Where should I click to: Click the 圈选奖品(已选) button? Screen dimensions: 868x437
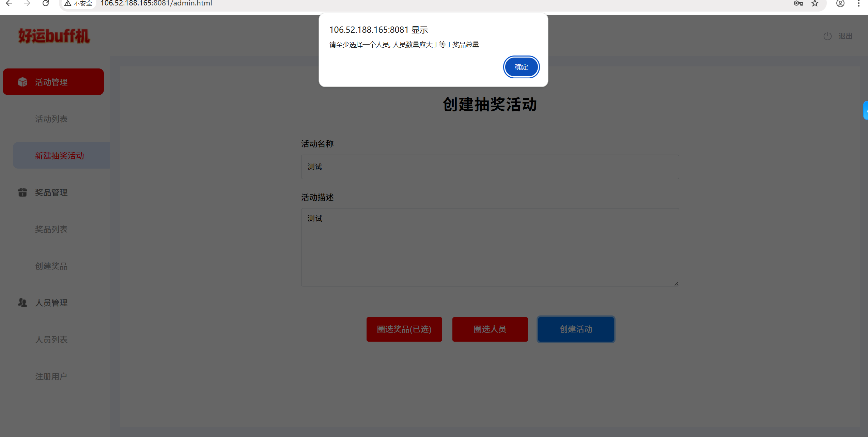pos(404,329)
